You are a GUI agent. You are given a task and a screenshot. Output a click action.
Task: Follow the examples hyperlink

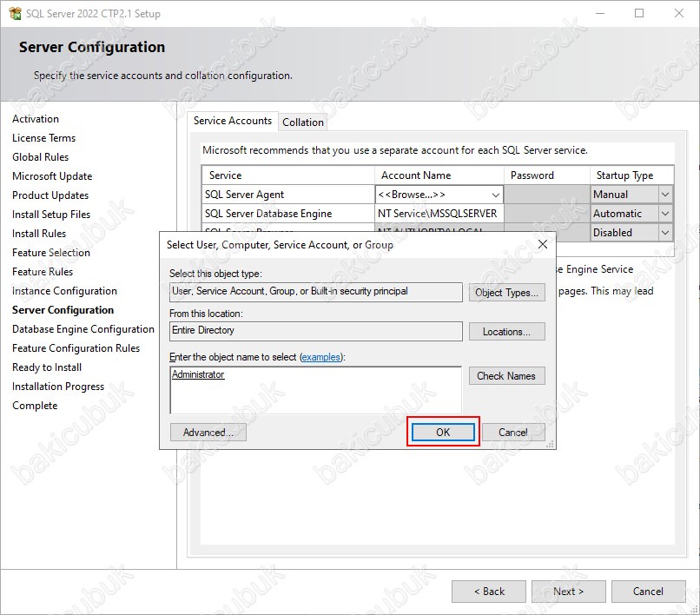[x=320, y=357]
